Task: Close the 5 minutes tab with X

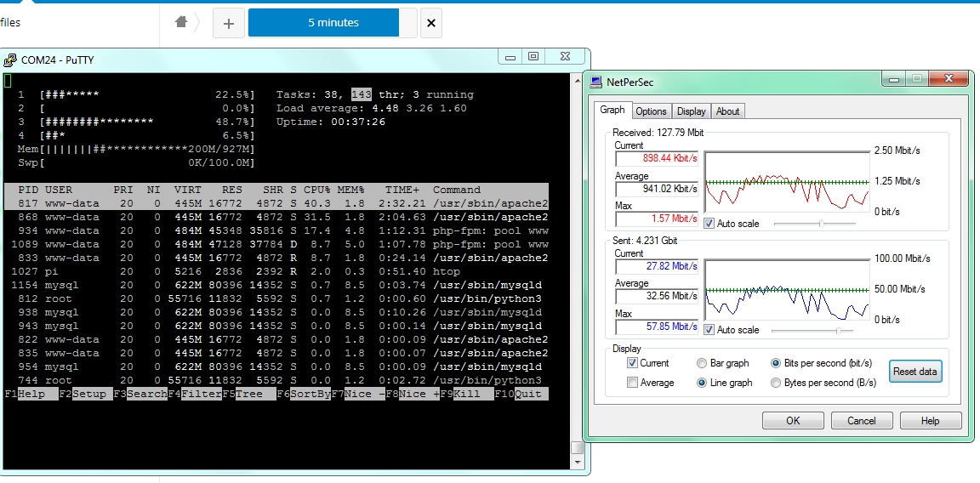Action: (430, 23)
